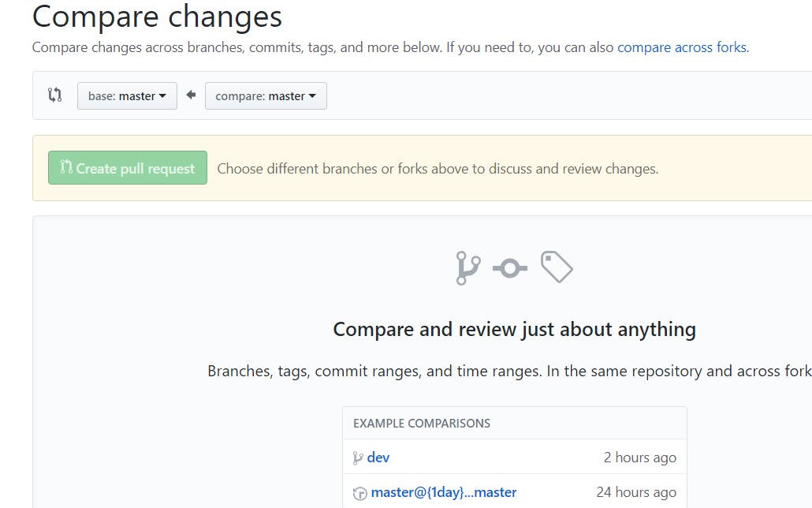812x508 pixels.
Task: Click Create pull request button
Action: (128, 168)
